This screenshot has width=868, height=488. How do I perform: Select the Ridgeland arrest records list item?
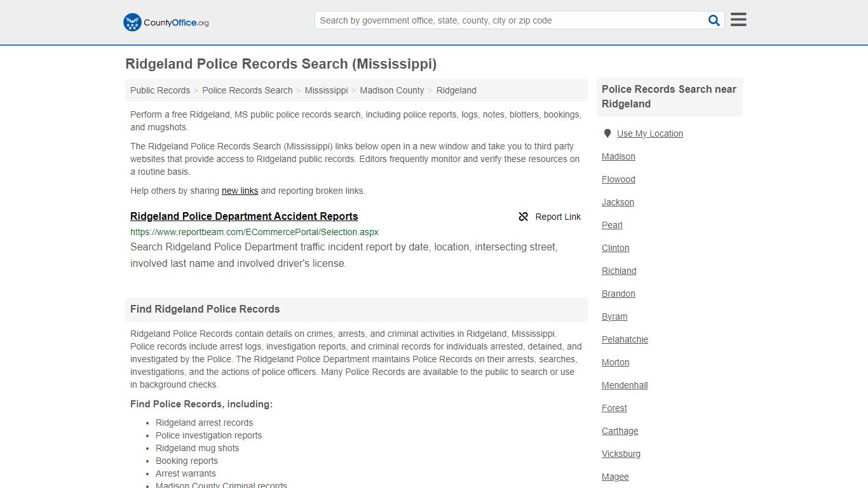click(x=204, y=423)
